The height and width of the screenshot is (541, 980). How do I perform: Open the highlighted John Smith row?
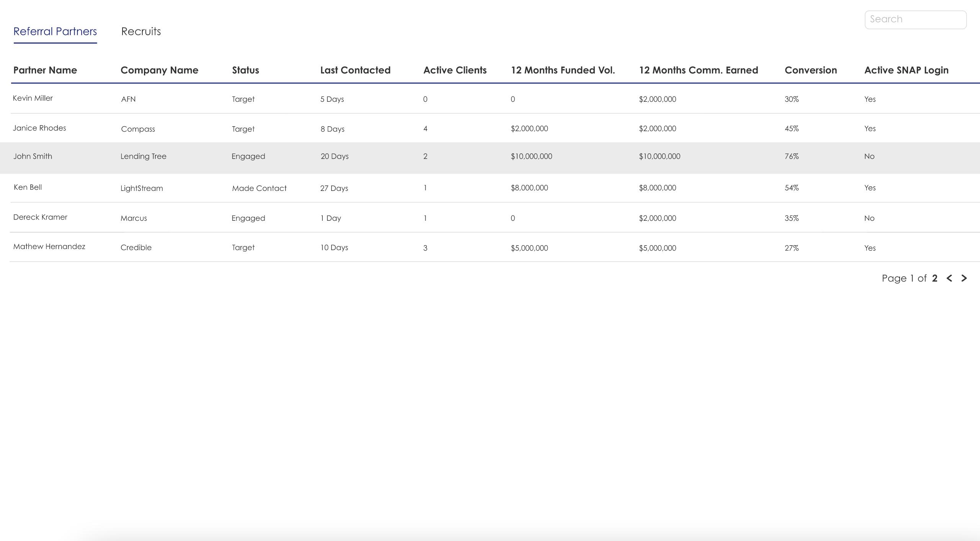[x=33, y=156]
